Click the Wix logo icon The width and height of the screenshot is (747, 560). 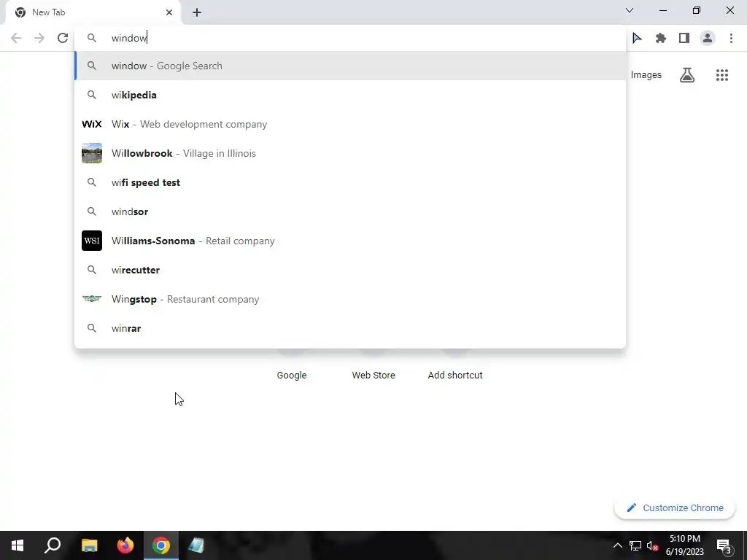(92, 124)
